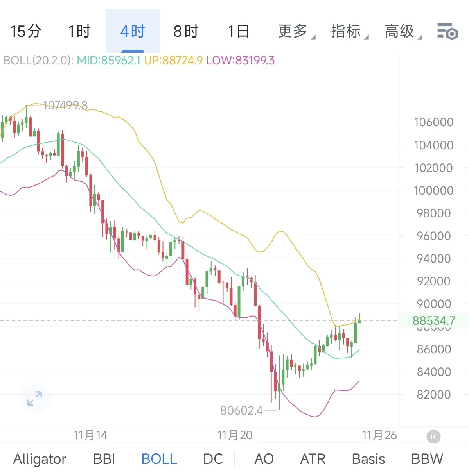This screenshot has width=469, height=476.
Task: Tap the MID:85962.1 value
Action: [108, 61]
